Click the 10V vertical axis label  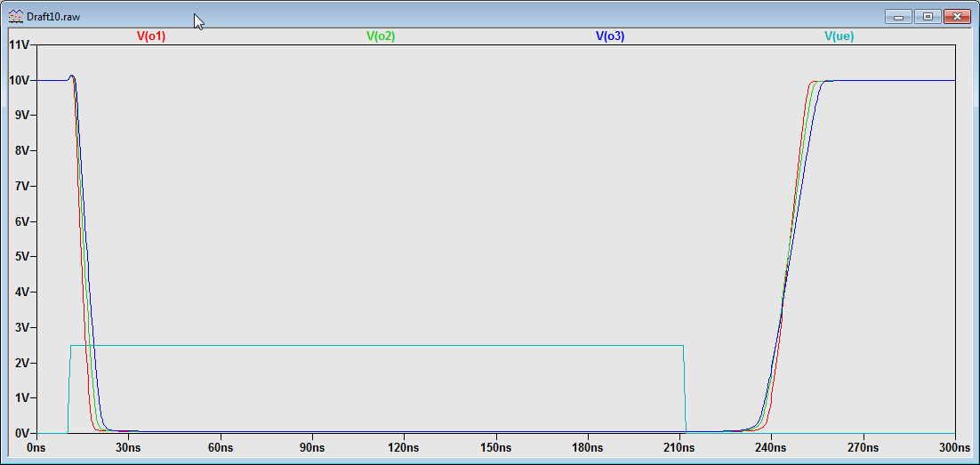(19, 80)
